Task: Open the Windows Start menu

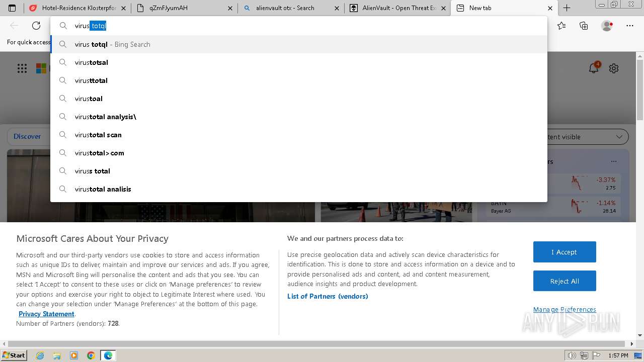Action: 14,355
